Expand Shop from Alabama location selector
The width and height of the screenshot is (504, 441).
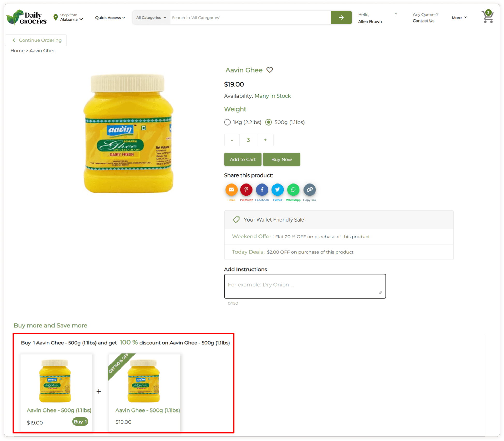68,17
